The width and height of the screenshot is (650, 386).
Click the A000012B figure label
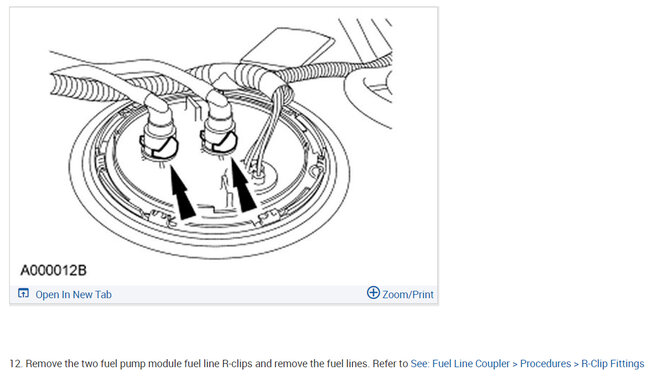click(x=53, y=271)
